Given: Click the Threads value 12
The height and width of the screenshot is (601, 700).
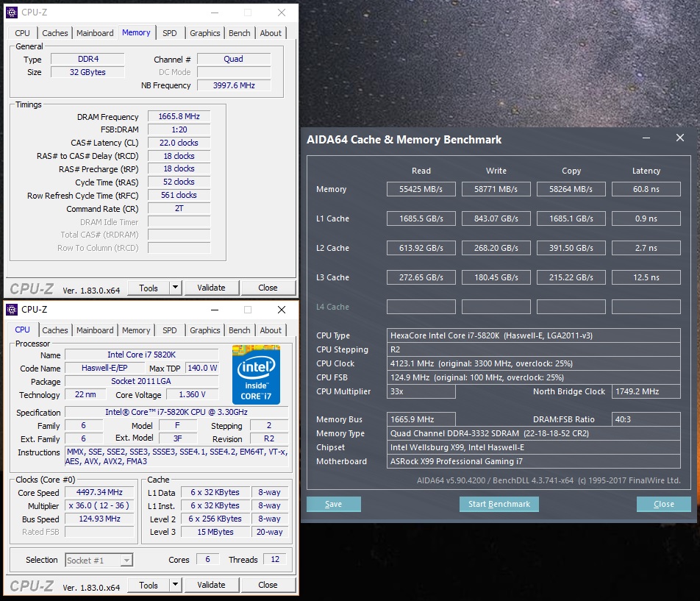Looking at the screenshot, I should [x=275, y=559].
